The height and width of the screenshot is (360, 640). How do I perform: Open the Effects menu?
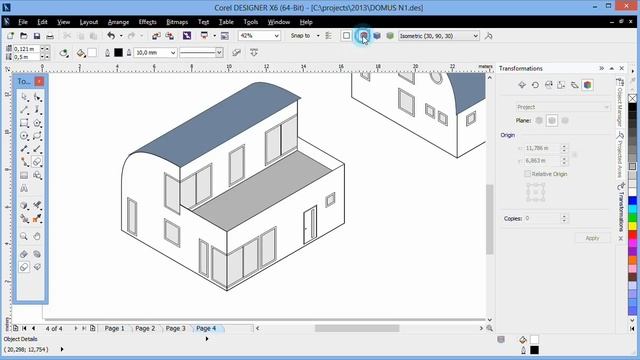(x=147, y=22)
